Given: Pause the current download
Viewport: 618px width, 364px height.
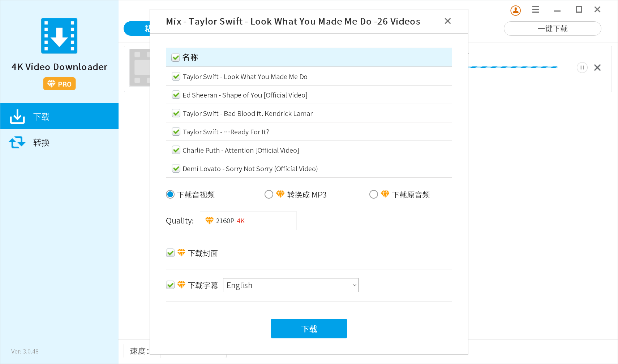Looking at the screenshot, I should (582, 68).
